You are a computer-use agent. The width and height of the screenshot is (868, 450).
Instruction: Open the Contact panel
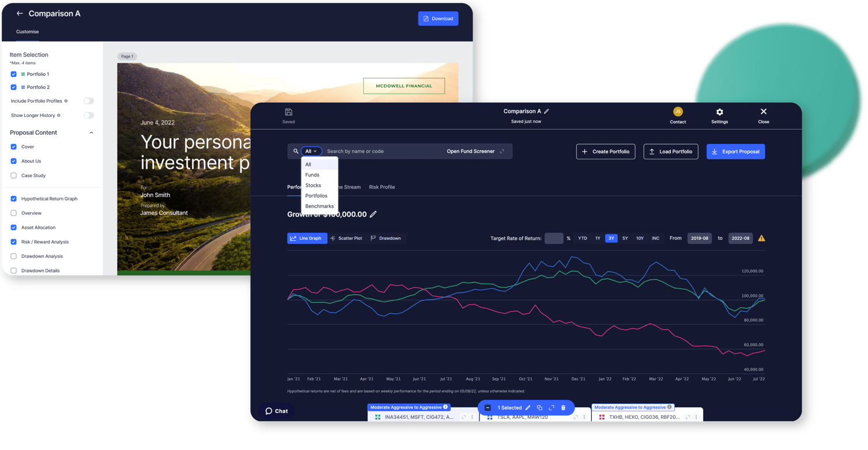point(678,115)
